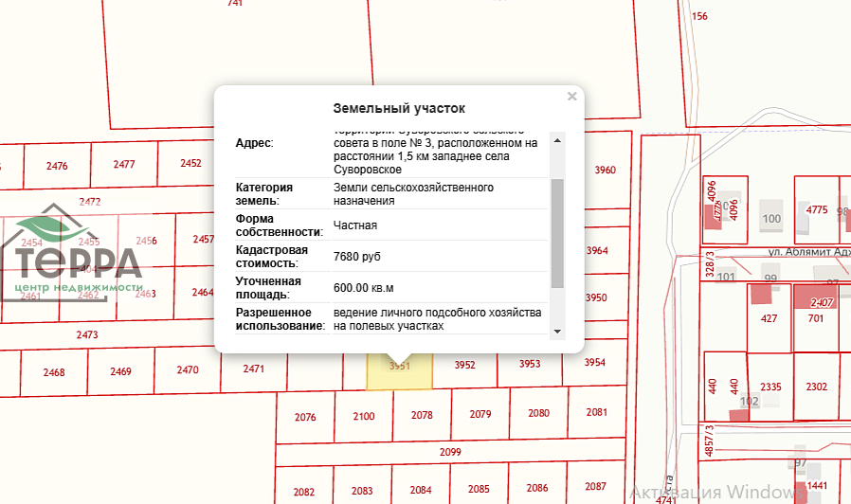Click the long parcel strip 2099
This screenshot has width=851, height=504.
click(x=450, y=453)
